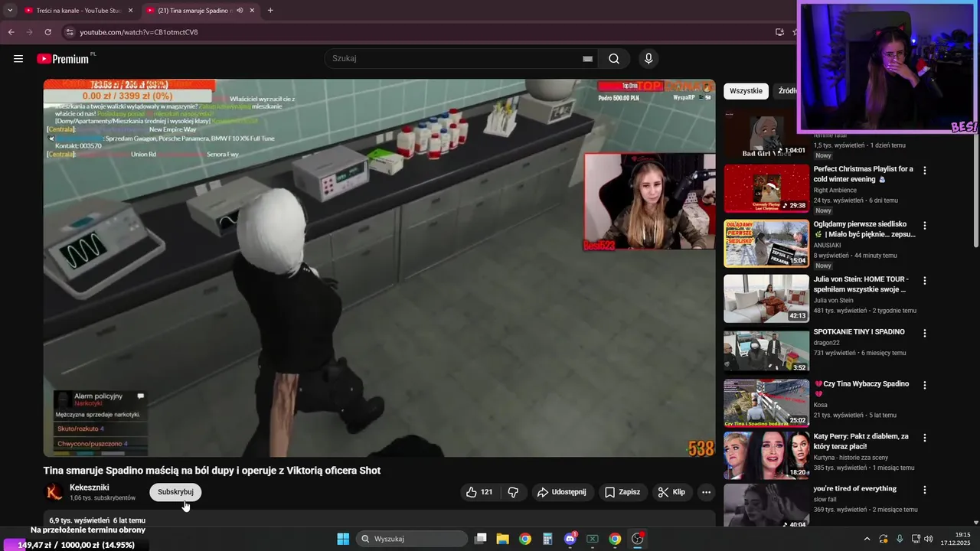
Task: Open options for Czy Tina Wybaczy Spadino
Action: 924,385
